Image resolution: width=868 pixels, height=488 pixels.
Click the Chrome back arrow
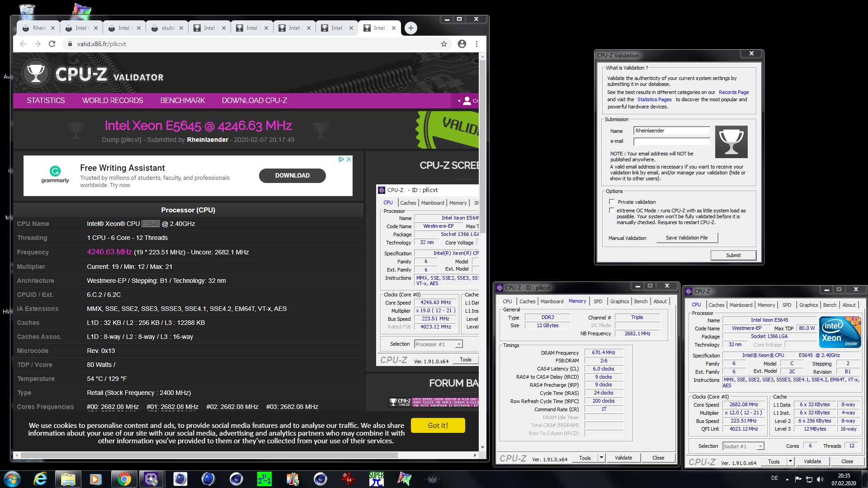pos(23,44)
